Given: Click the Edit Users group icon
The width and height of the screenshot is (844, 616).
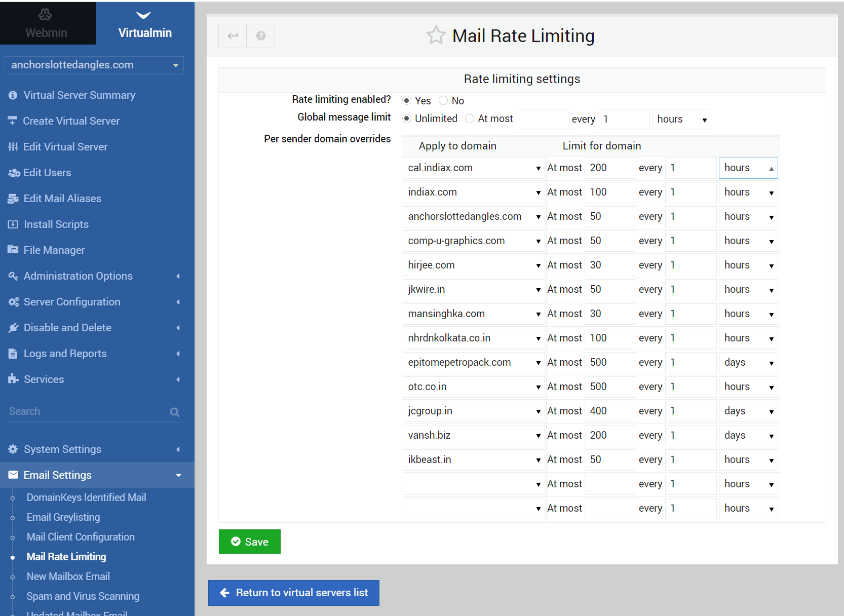Looking at the screenshot, I should coord(14,173).
